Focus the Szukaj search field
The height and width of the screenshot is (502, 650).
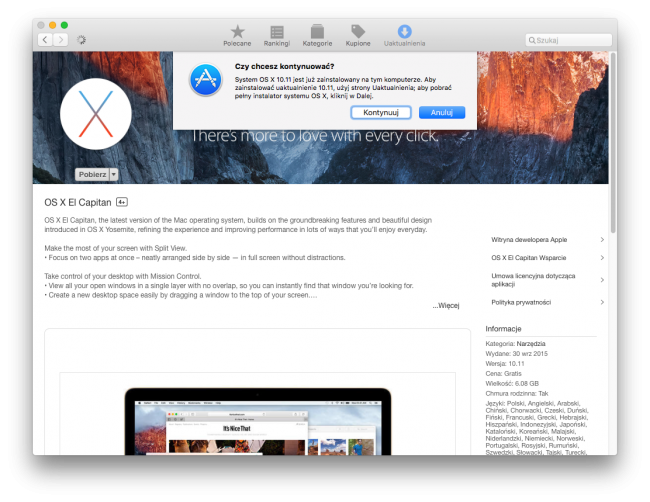(568, 40)
